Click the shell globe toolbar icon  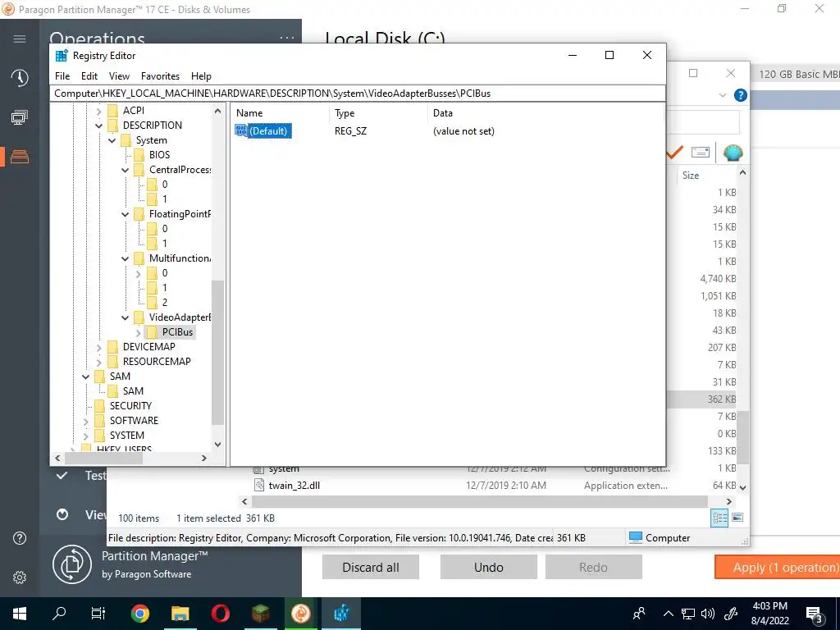click(x=733, y=153)
